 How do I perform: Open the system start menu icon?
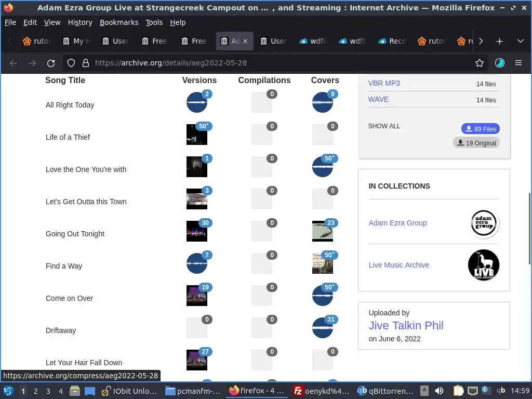point(8,391)
